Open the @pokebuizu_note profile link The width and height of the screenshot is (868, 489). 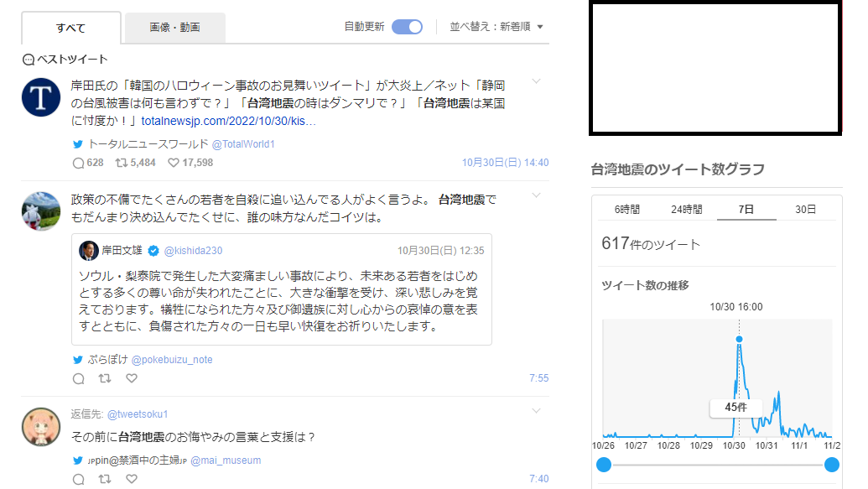coord(172,360)
